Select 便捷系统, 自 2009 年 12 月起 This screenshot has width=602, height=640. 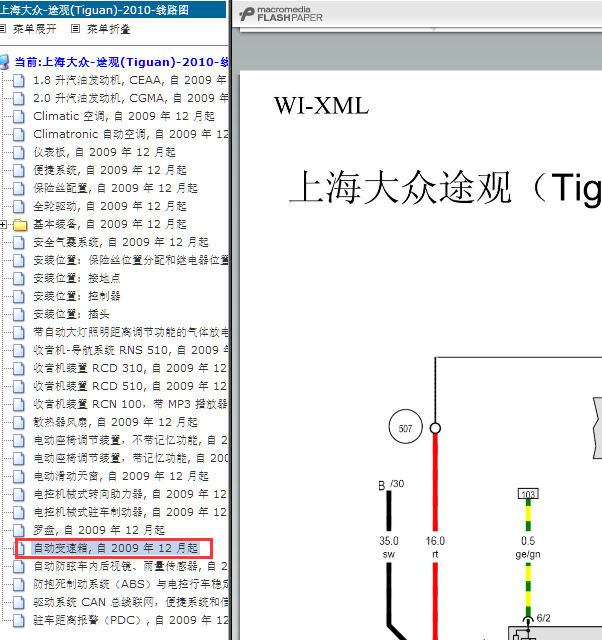[x=110, y=170]
